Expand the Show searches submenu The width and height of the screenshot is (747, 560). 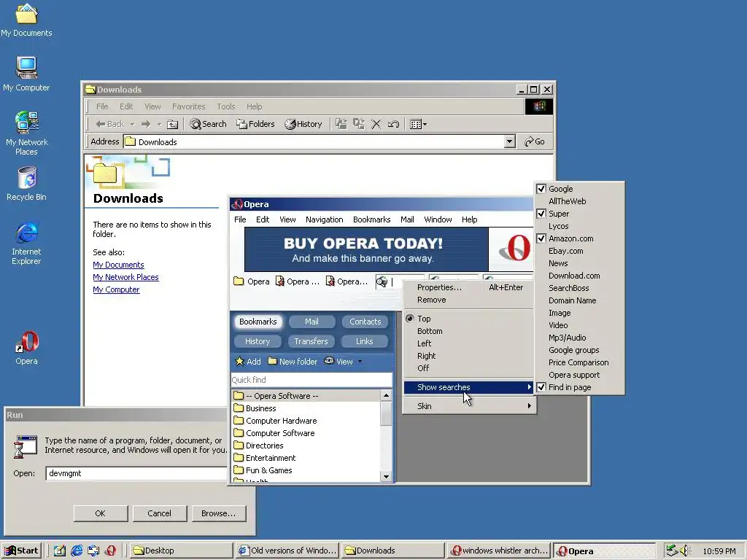tap(468, 387)
